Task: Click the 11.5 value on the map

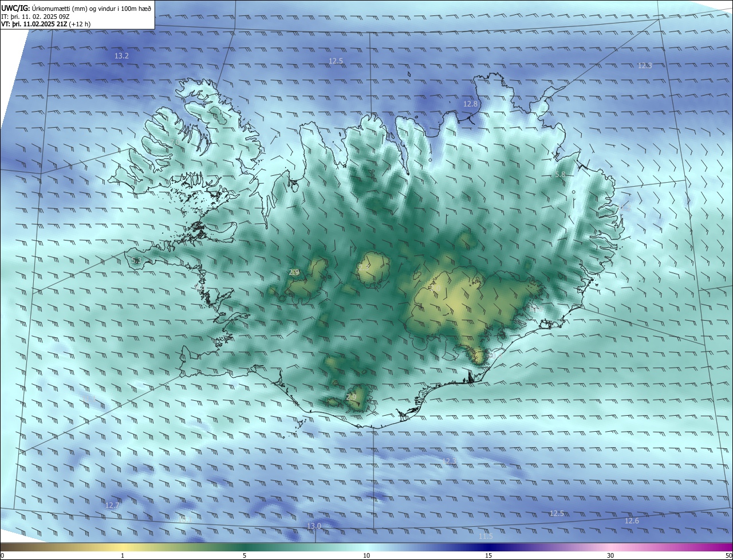Action: [486, 537]
